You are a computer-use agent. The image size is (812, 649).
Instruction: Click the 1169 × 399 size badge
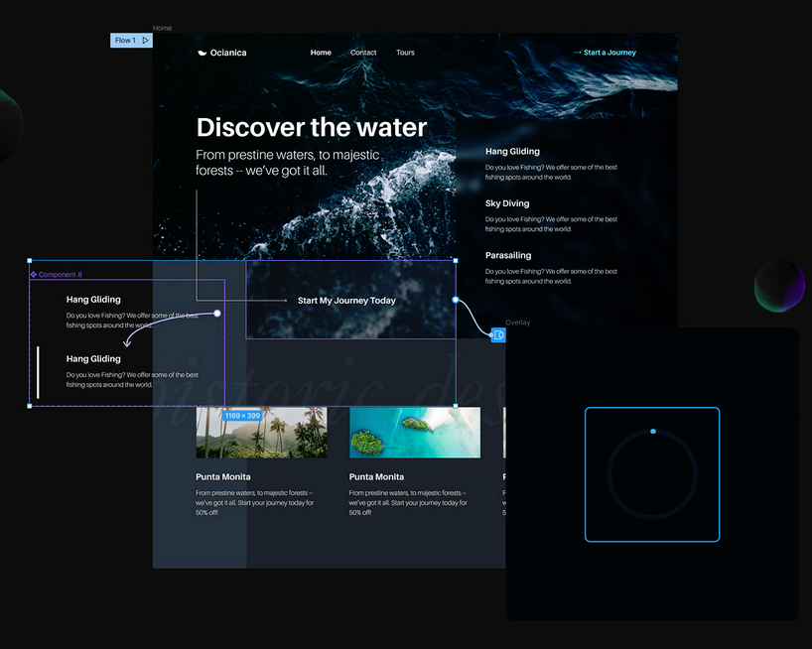tap(241, 415)
